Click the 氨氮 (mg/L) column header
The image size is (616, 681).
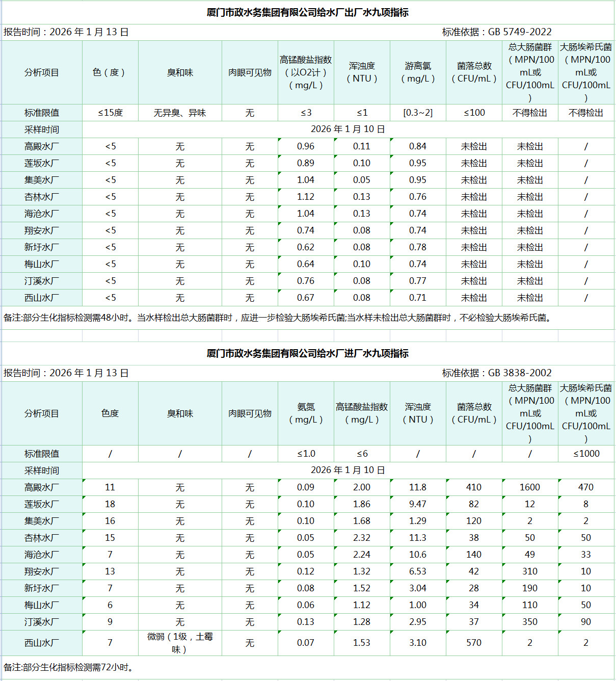click(x=306, y=413)
